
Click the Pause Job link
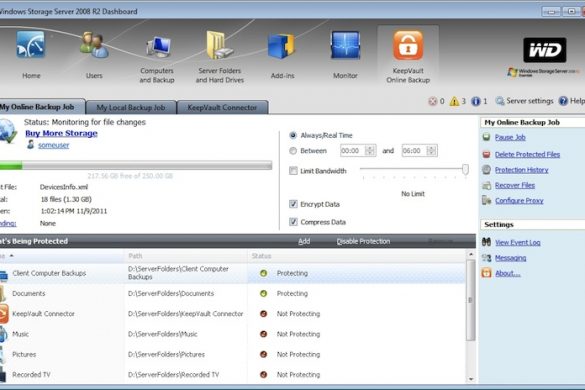[x=510, y=137]
